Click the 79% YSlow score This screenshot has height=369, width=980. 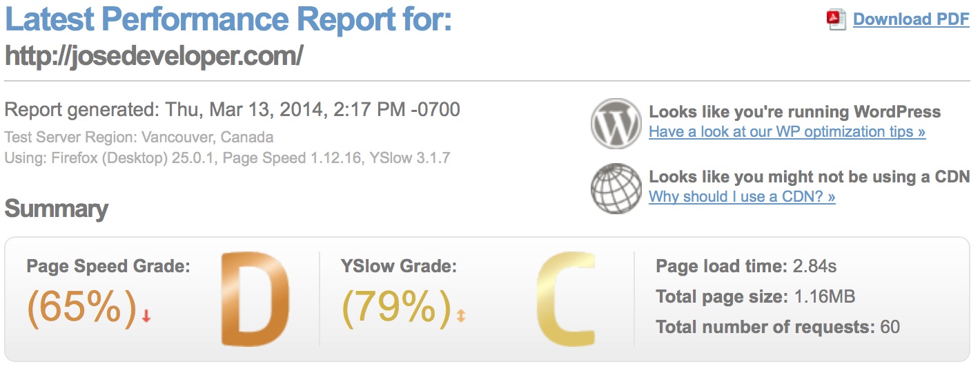click(397, 306)
